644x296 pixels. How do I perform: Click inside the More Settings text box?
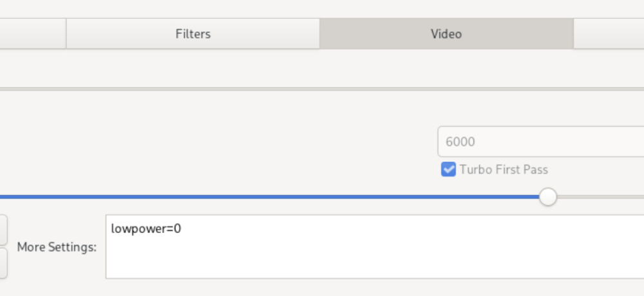(x=375, y=246)
